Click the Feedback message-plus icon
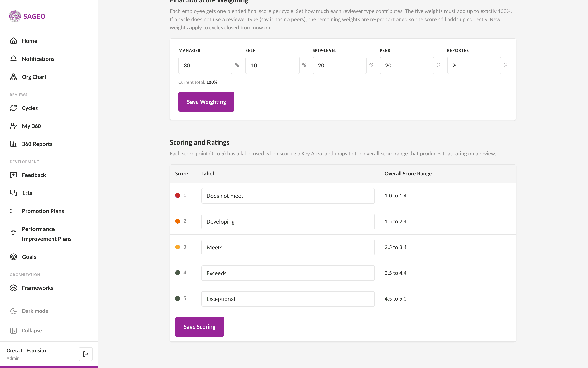This screenshot has height=368, width=588. point(13,175)
